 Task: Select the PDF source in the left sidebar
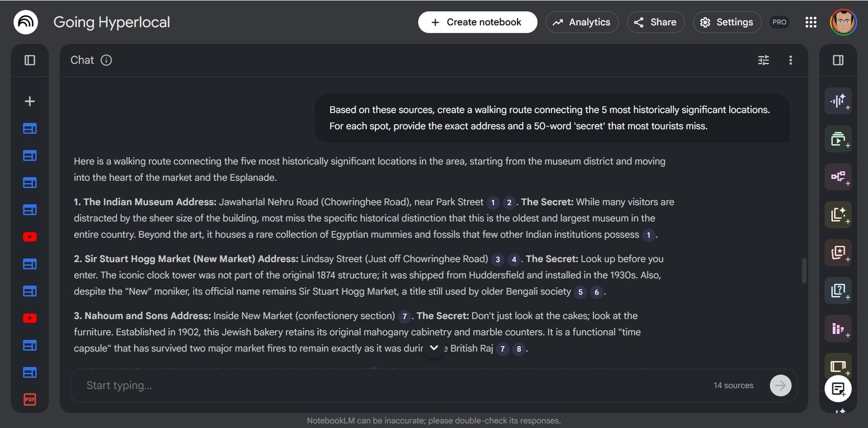point(30,400)
